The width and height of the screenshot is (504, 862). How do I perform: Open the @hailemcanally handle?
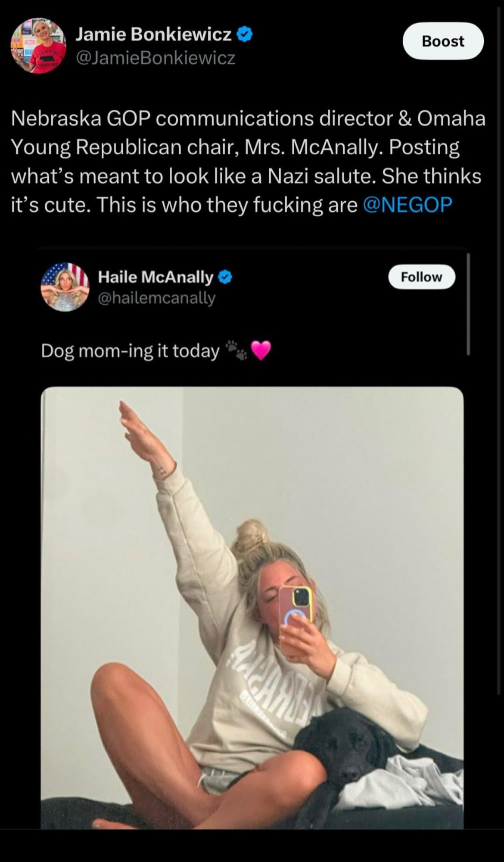(156, 298)
